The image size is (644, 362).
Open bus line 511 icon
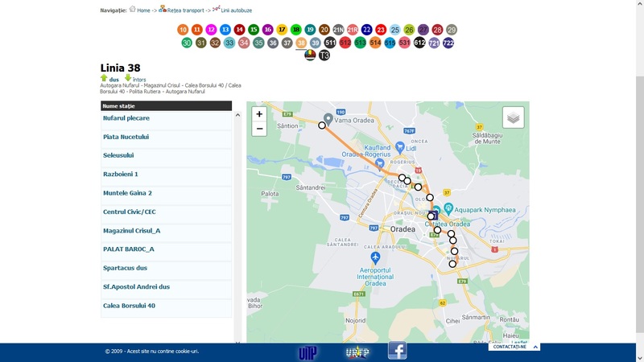pyautogui.click(x=330, y=43)
